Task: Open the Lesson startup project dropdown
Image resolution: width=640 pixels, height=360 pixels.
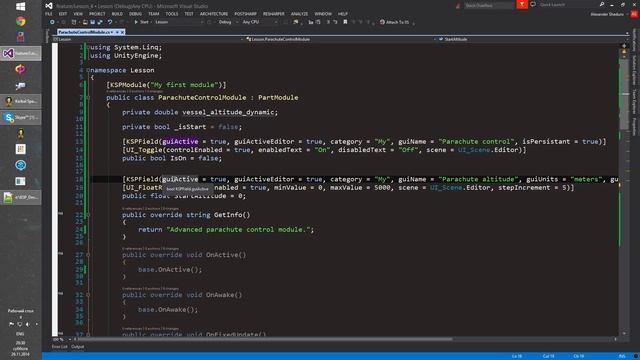Action: (179, 22)
